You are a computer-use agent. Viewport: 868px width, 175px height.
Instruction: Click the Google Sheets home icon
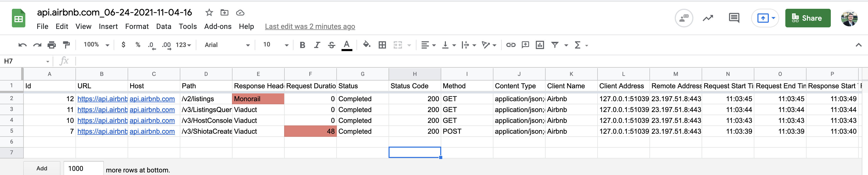point(19,18)
